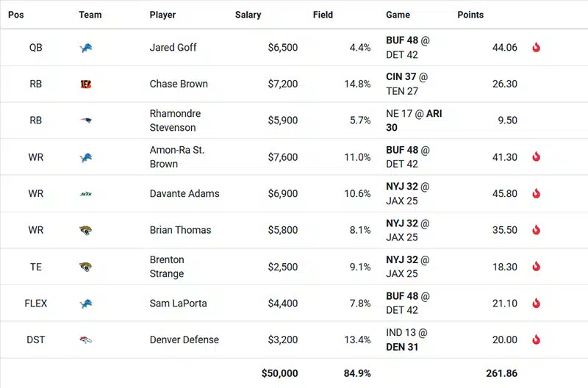Select the Denver Defense name
Viewport: 588px width, 388px height.
coord(184,340)
